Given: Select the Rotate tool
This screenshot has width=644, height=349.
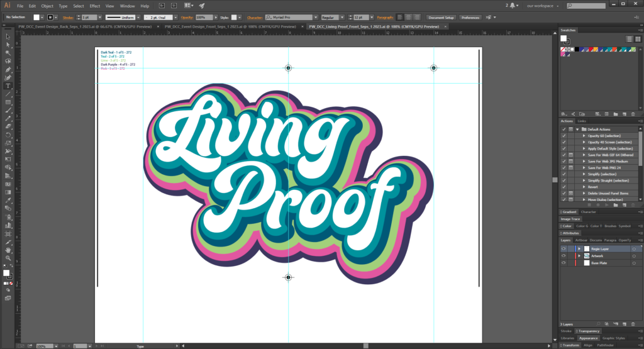Looking at the screenshot, I should coord(8,135).
